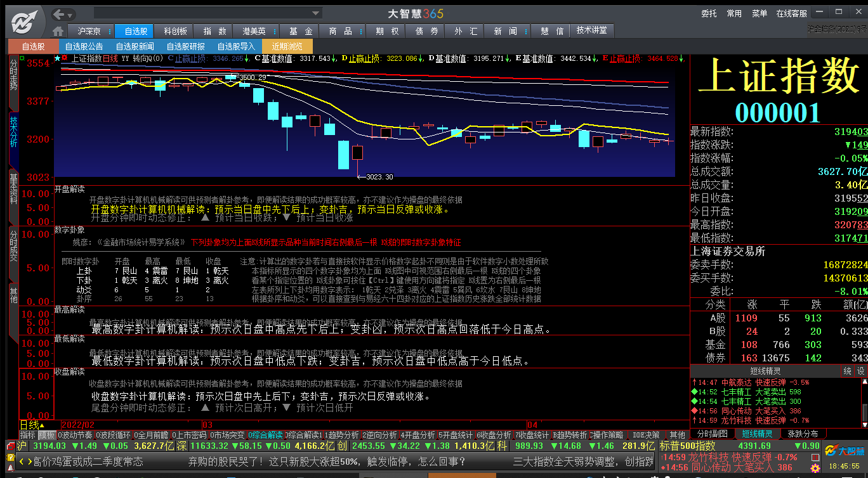
Task: Click the red settings icon beside the chart header star
Action: click(64, 58)
